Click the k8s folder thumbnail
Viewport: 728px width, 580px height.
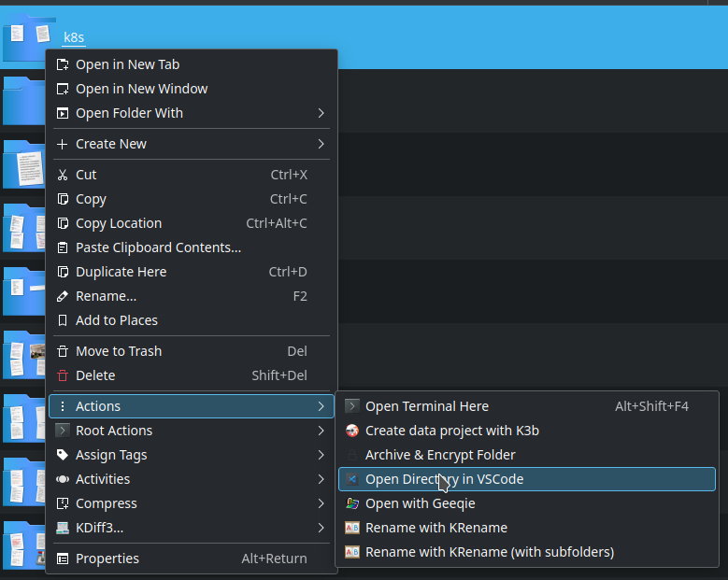pos(28,37)
